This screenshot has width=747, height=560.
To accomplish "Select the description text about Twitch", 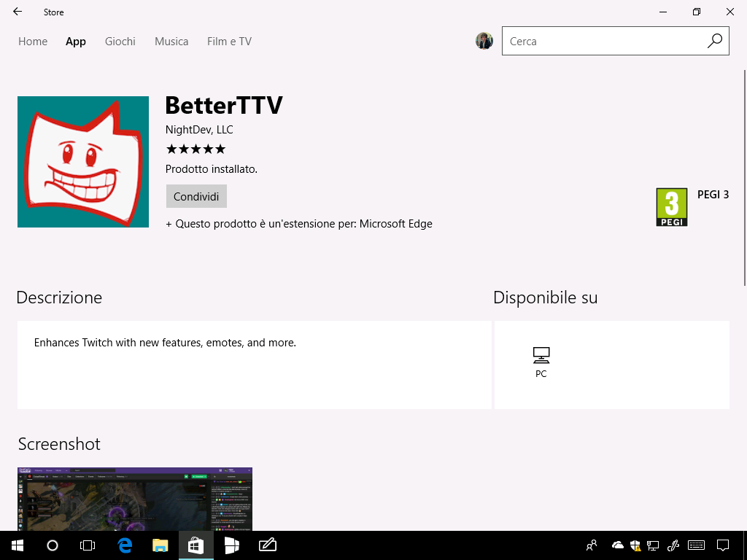I will 165,343.
